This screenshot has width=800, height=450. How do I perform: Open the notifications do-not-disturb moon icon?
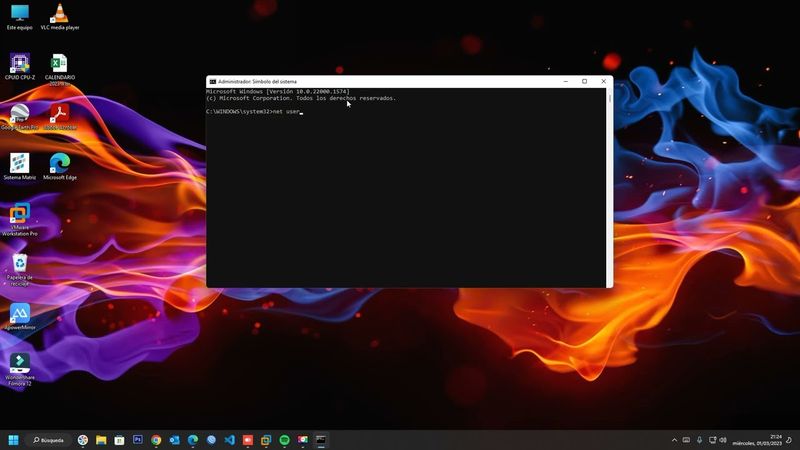tap(789, 440)
